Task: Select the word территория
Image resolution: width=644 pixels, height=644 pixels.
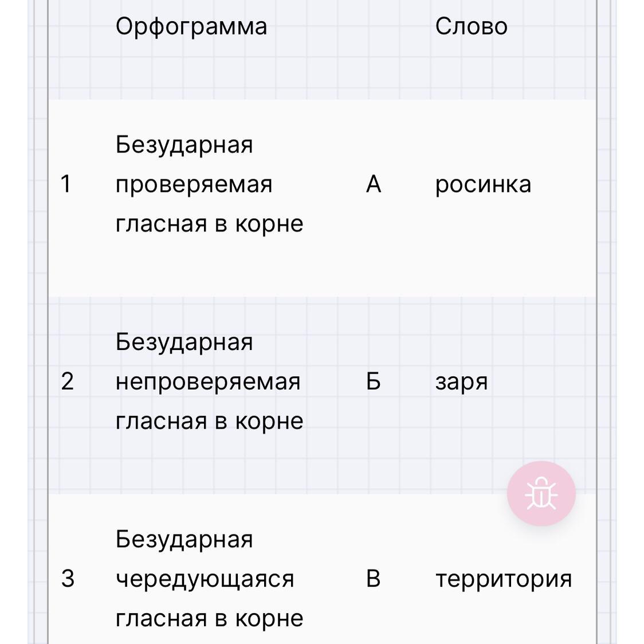Action: (x=504, y=579)
